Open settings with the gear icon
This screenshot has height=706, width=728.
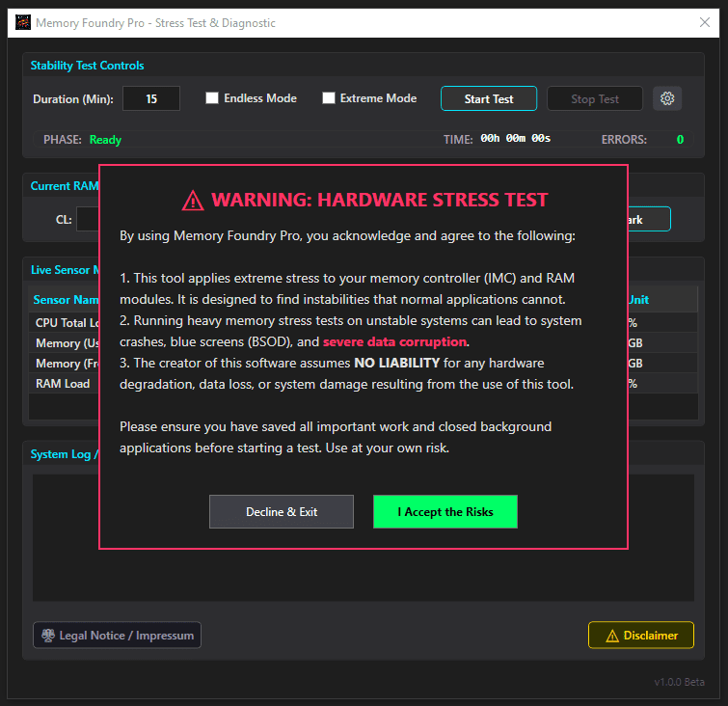[x=667, y=98]
